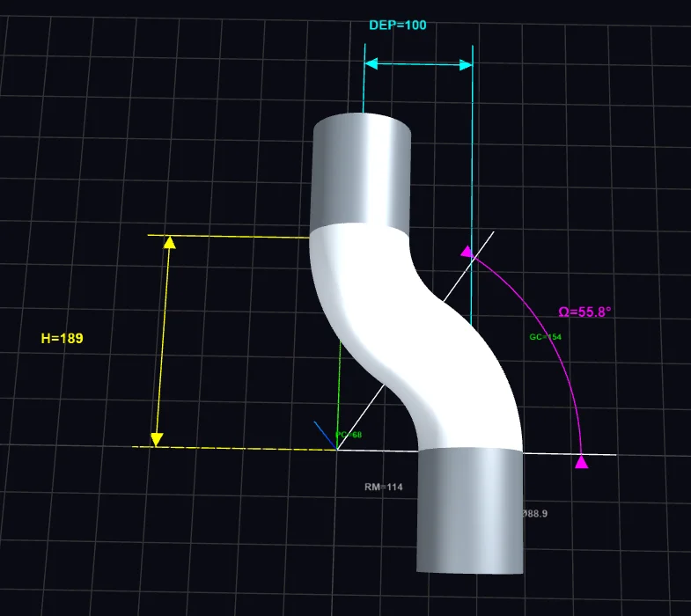Click the upper gray straight pipe section

coord(362,172)
